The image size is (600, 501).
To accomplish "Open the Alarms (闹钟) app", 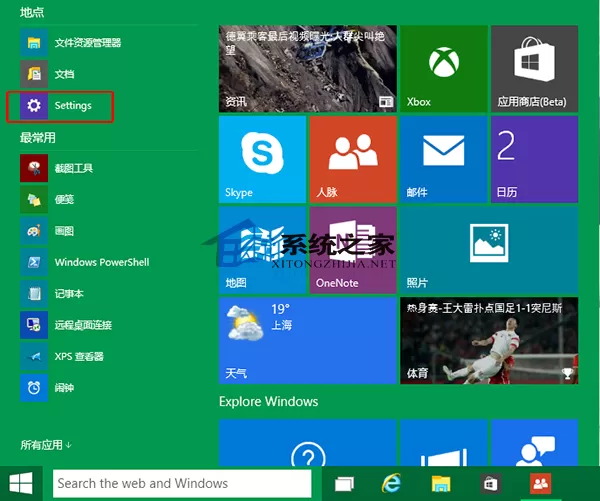I will [x=47, y=388].
